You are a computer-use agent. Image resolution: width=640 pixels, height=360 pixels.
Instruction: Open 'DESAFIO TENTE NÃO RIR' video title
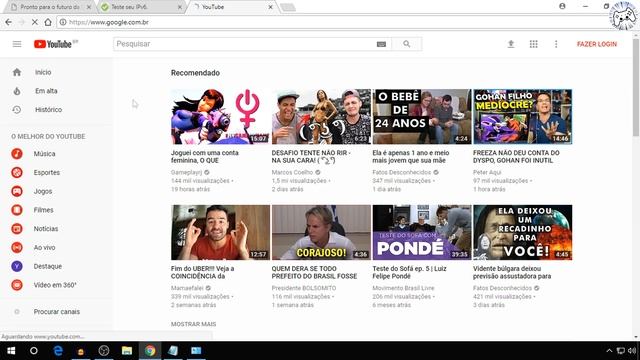point(311,156)
